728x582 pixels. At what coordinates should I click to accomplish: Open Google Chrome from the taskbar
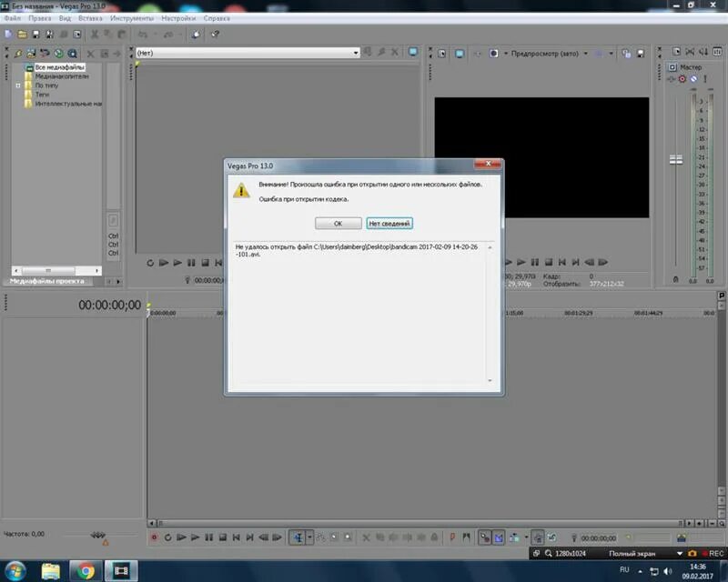click(x=86, y=570)
